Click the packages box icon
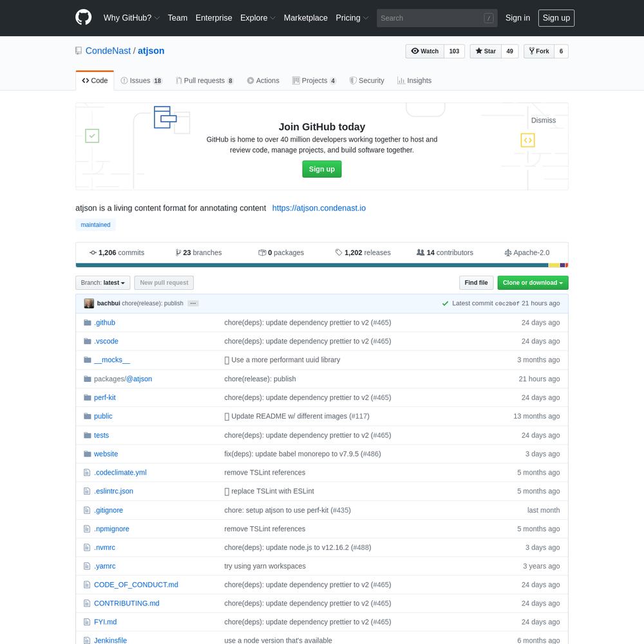 click(262, 252)
